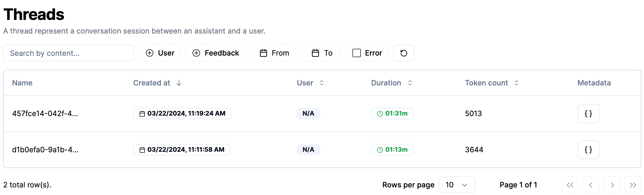Viewport: 644px width, 195px height.
Task: Add a User filter
Action: pyautogui.click(x=160, y=53)
